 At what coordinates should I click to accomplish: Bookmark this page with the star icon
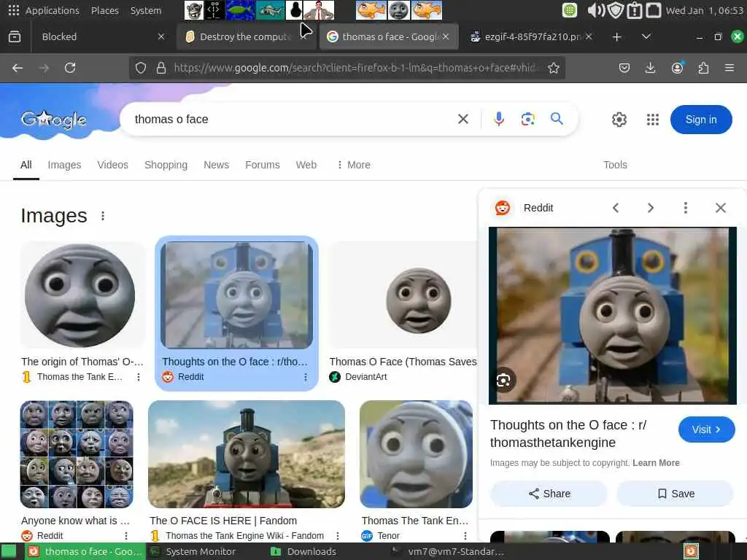point(553,68)
